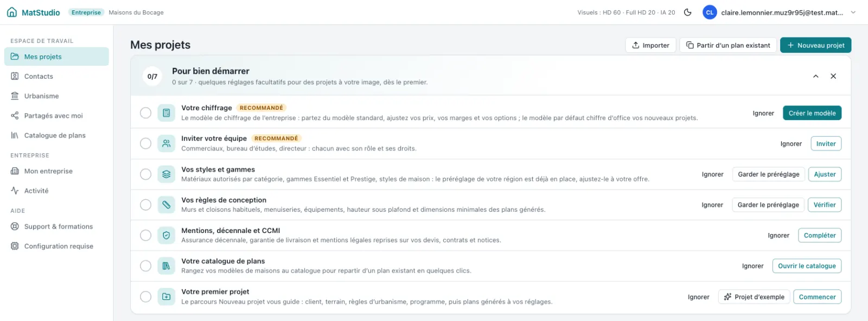Open Contacts in the sidebar

pyautogui.click(x=56, y=77)
